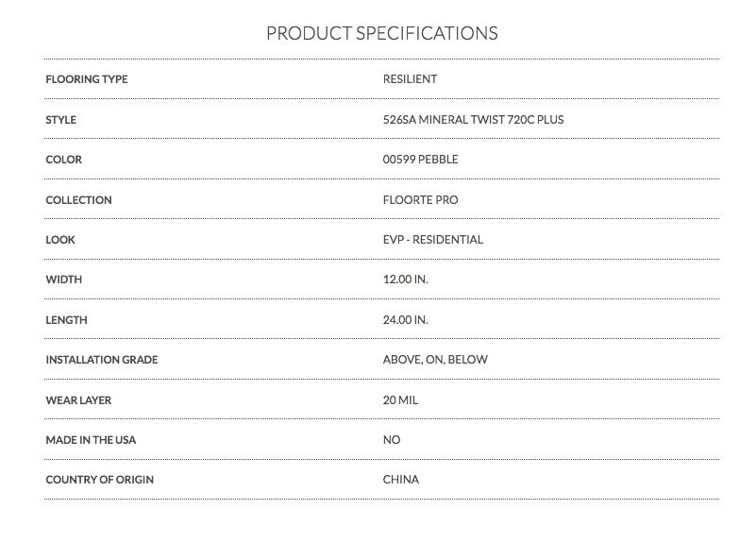
Task: Click 526SA MINERAL TWIST 720C PLUS
Action: tap(473, 120)
